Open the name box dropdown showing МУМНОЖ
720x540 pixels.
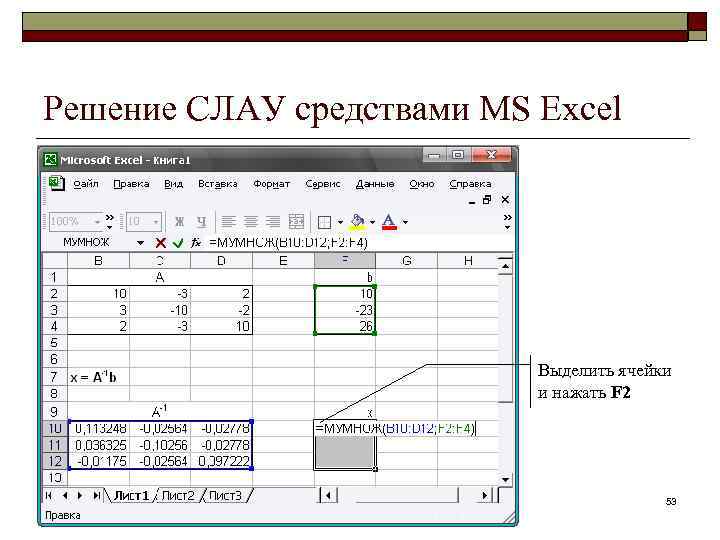pos(141,242)
